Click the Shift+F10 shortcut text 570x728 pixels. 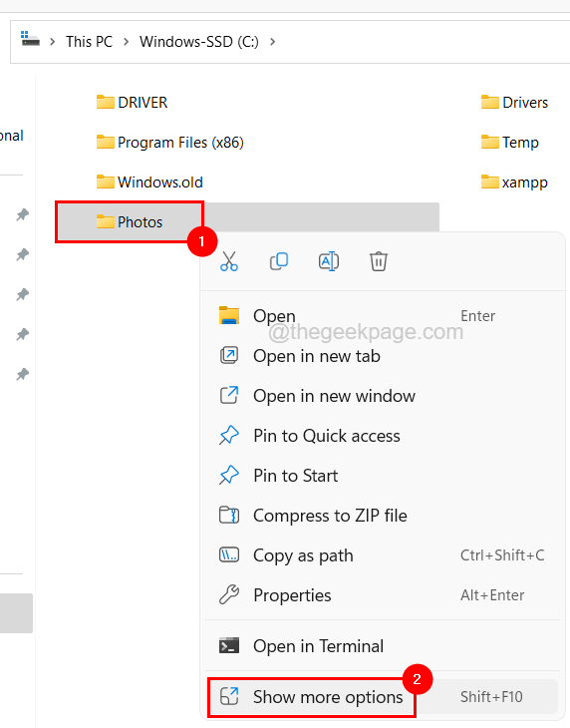point(491,697)
